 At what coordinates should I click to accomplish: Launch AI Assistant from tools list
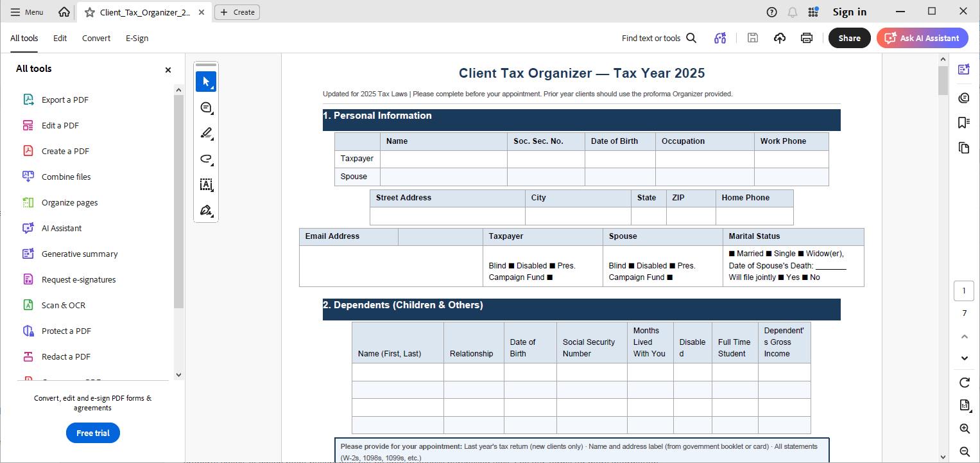coord(62,228)
